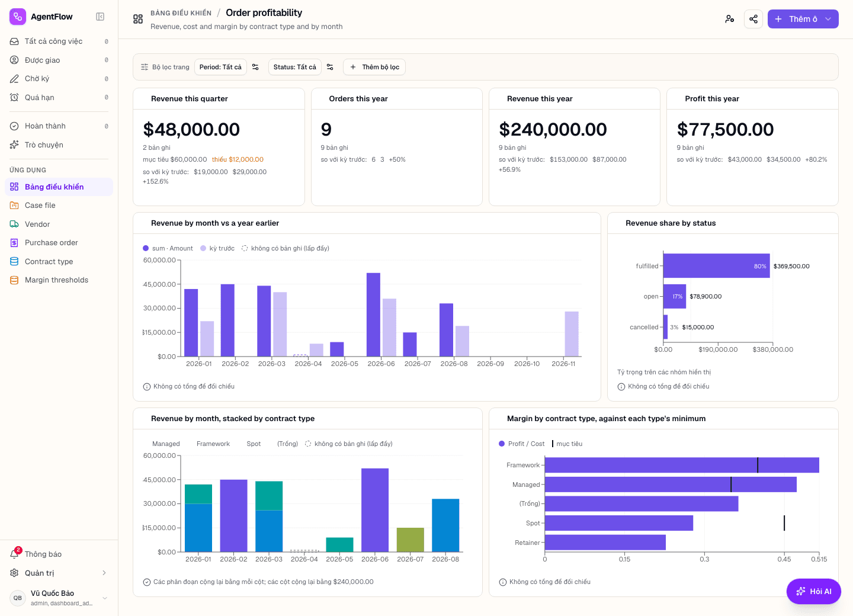Toggle the sum · Amount legend series
Screen dimensions: 853x616
pyautogui.click(x=168, y=248)
